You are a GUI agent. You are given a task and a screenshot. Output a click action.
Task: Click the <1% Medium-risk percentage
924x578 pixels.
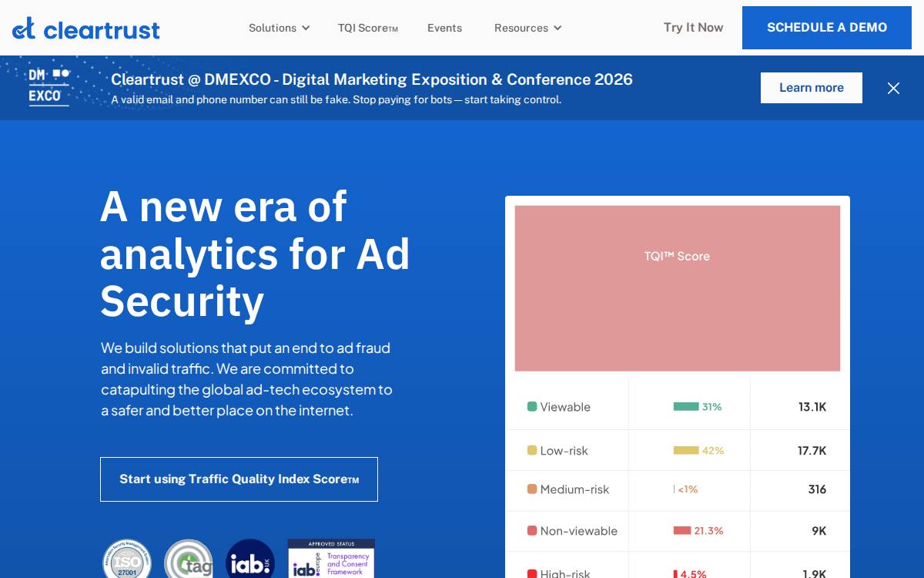688,489
